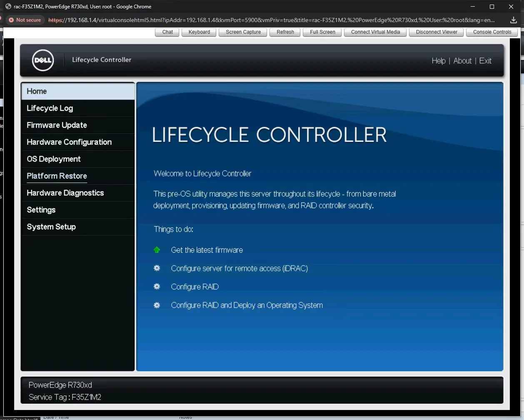Viewport: 524px width, 420px height.
Task: Open the Lifecycle Log menu item
Action: click(50, 108)
